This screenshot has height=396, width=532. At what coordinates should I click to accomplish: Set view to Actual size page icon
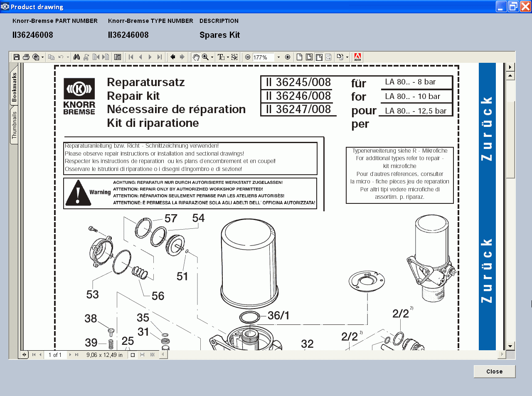click(x=299, y=57)
